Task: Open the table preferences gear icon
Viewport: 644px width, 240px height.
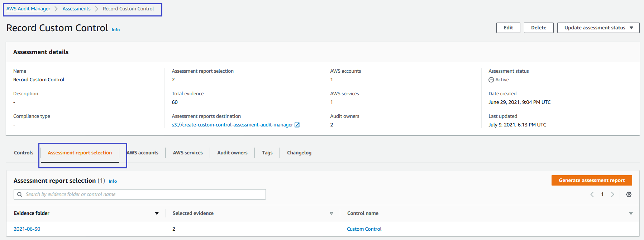Action: 629,195
